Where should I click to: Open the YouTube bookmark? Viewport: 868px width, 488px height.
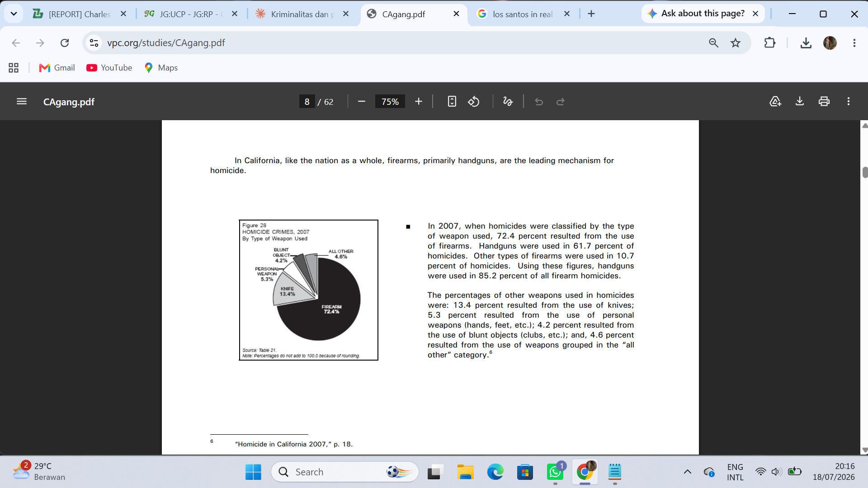[109, 68]
